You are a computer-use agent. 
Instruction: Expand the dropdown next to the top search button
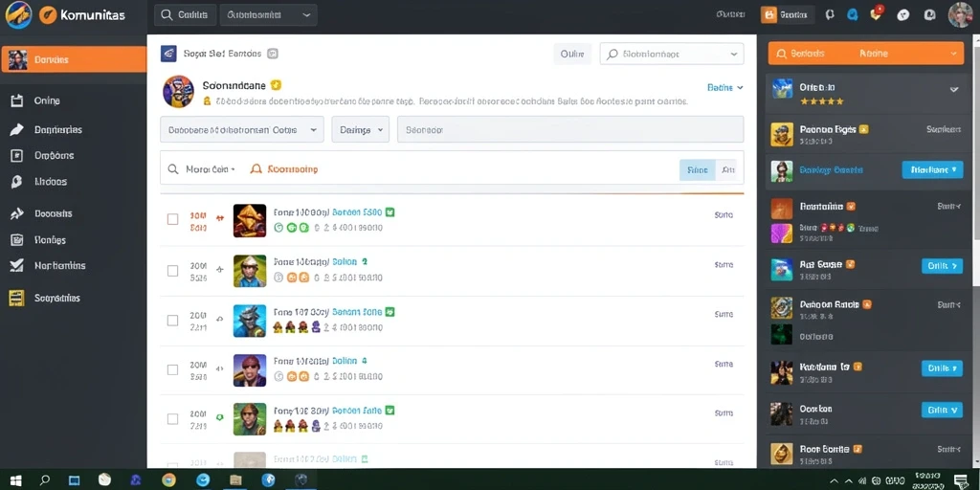point(269,15)
